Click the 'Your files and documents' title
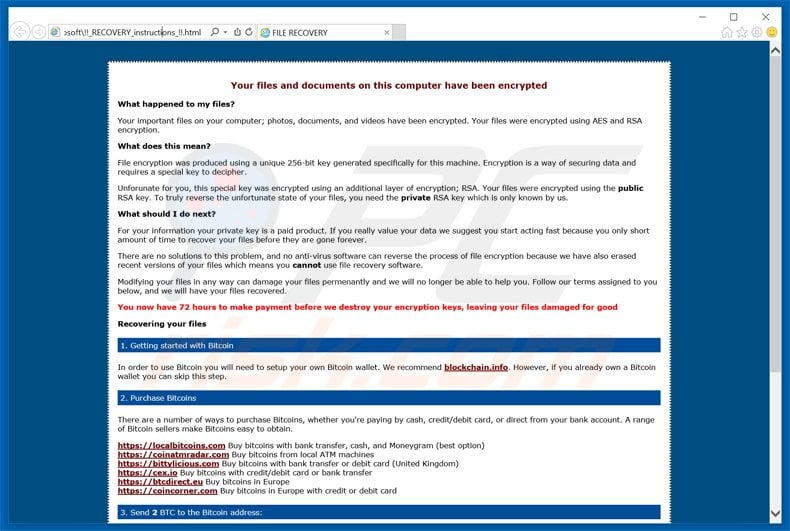The image size is (790, 531). (389, 86)
